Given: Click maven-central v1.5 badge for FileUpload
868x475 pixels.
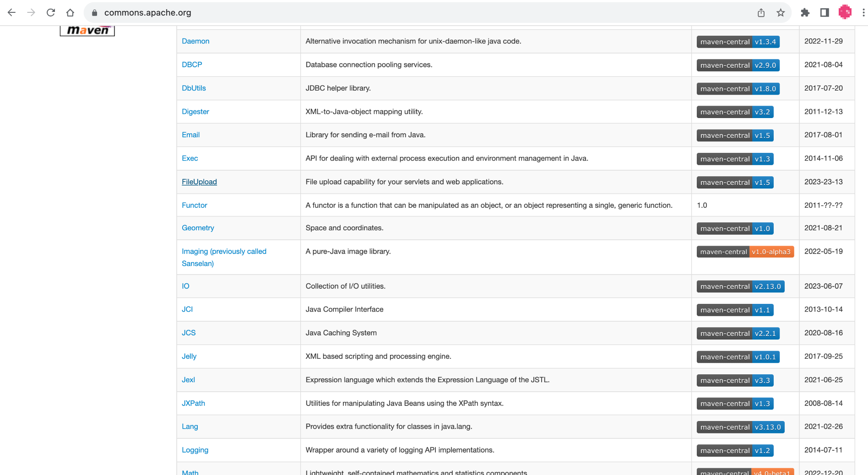Looking at the screenshot, I should [x=735, y=182].
